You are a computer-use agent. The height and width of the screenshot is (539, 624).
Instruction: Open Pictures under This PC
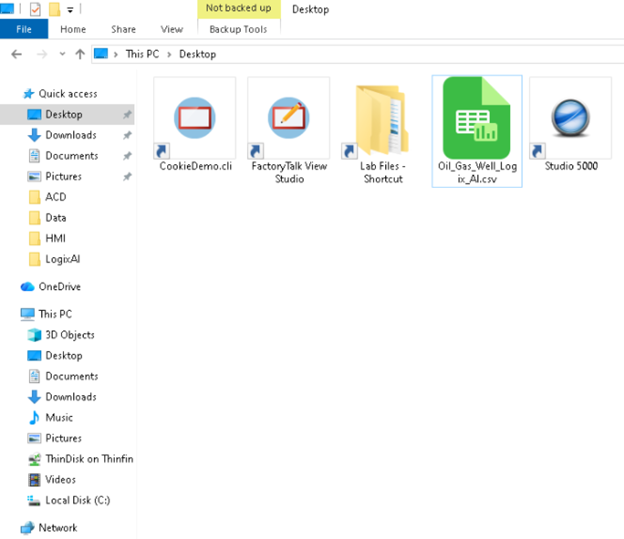63,439
